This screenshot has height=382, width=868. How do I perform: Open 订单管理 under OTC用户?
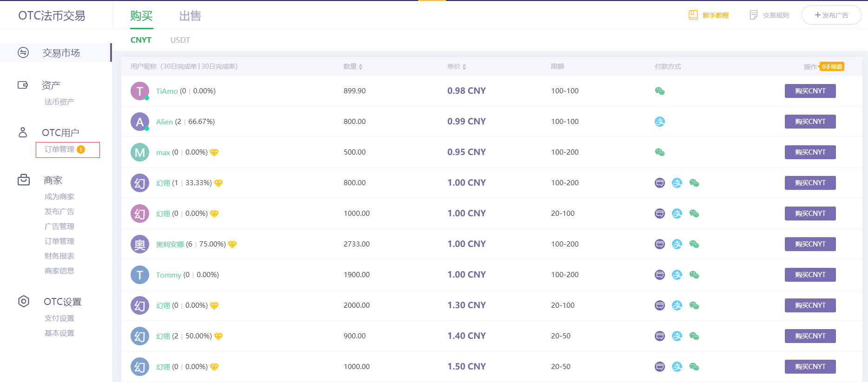pos(59,149)
